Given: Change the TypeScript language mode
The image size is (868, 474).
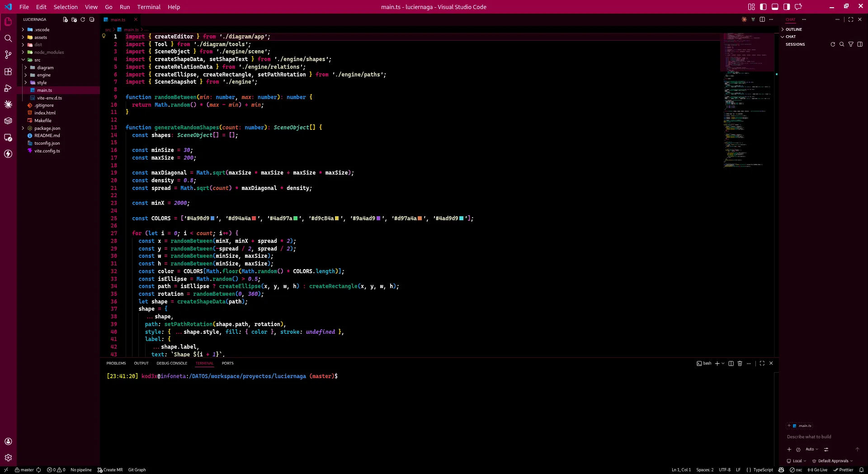Looking at the screenshot, I should 763,470.
